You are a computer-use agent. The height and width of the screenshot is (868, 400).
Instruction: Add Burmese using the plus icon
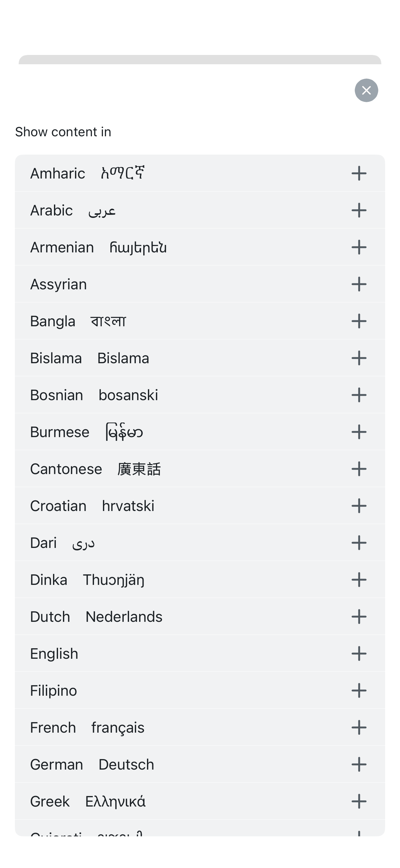pos(358,432)
